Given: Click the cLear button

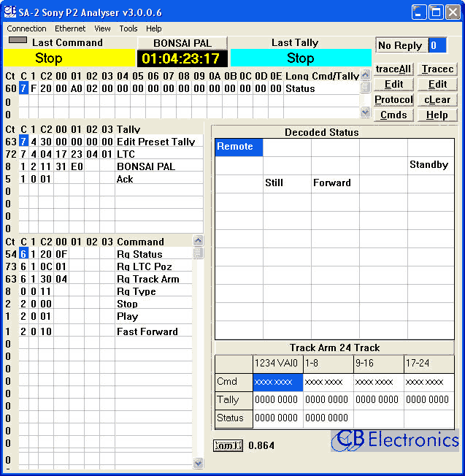Looking at the screenshot, I should 437,100.
